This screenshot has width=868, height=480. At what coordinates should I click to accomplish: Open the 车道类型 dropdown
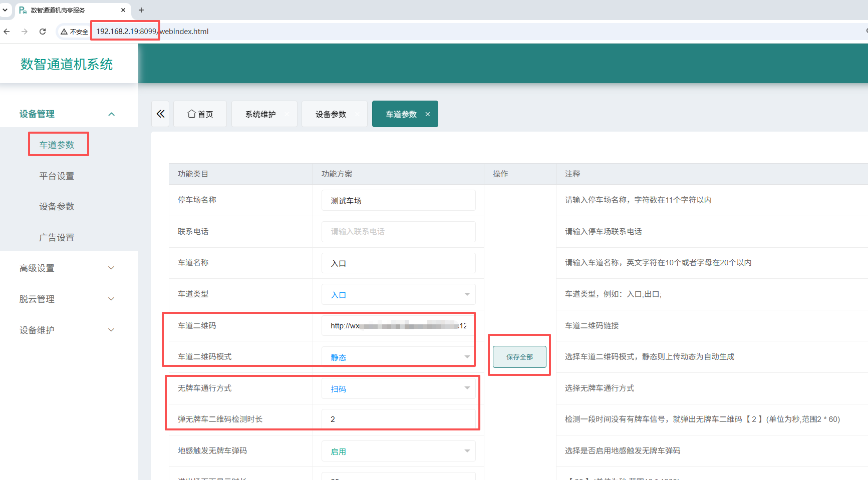click(x=399, y=294)
